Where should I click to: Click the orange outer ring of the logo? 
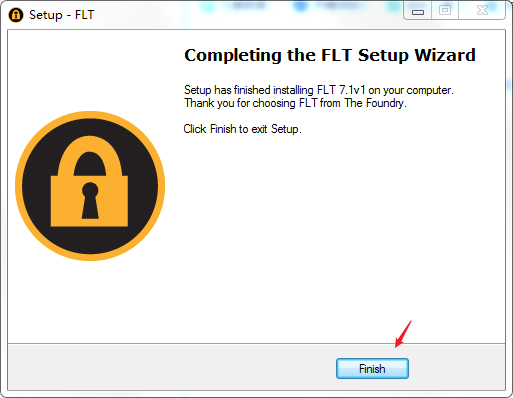pos(90,115)
